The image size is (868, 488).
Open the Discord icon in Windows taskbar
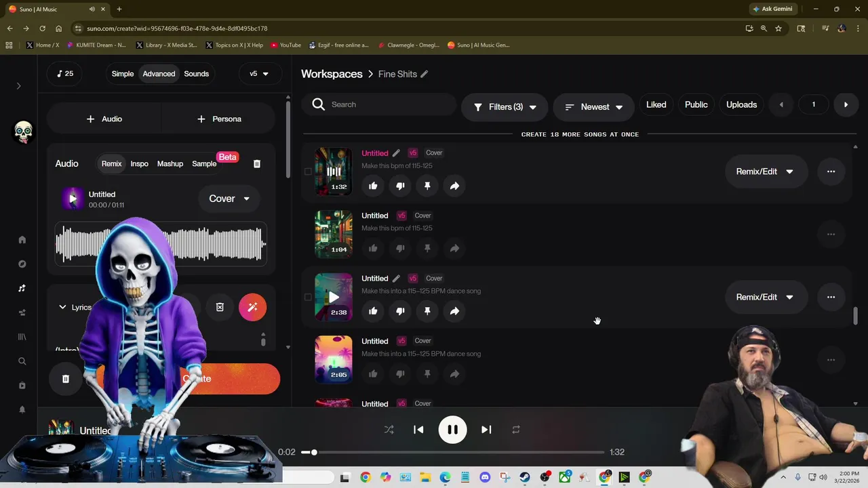coord(485,478)
